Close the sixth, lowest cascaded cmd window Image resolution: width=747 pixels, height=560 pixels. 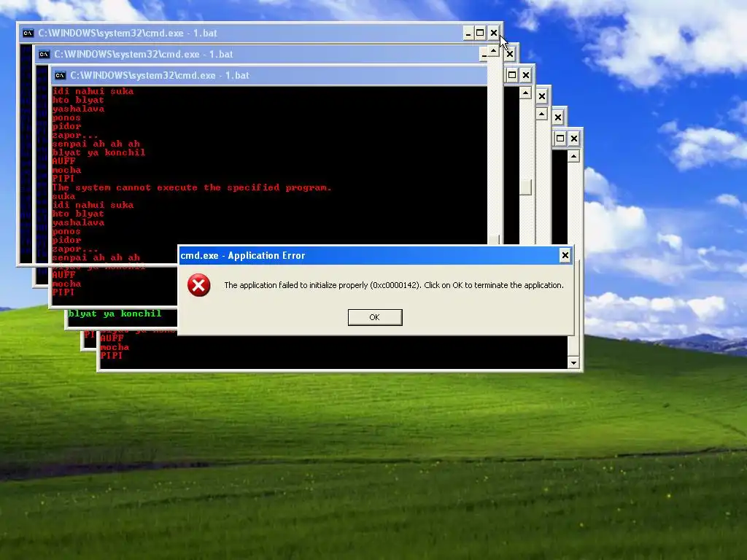tap(574, 139)
